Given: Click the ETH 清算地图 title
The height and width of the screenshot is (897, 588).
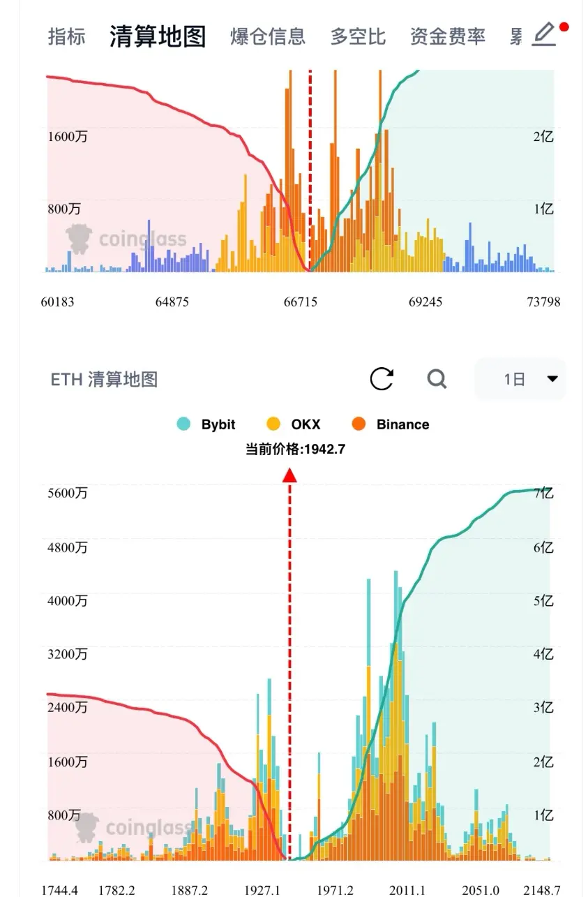Looking at the screenshot, I should (x=104, y=379).
